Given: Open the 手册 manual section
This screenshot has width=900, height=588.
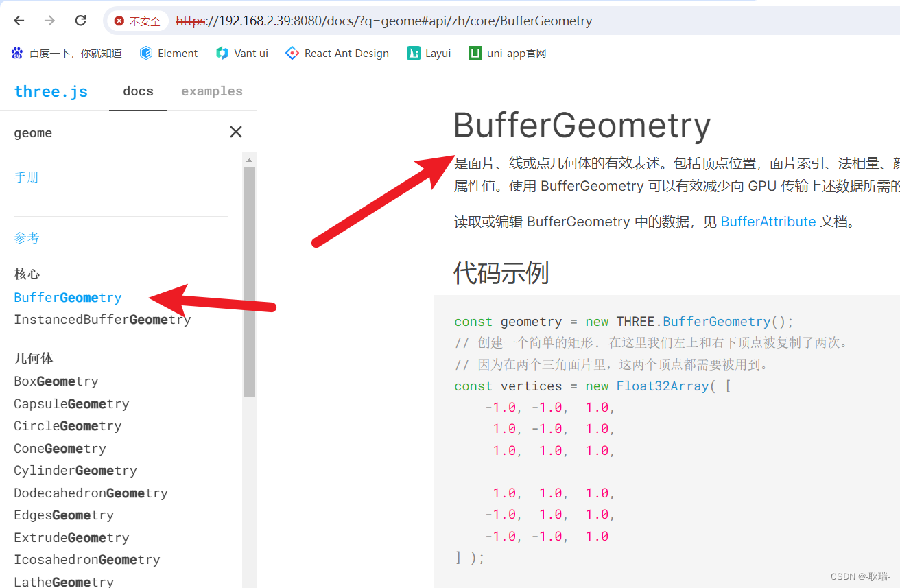Looking at the screenshot, I should 27,176.
